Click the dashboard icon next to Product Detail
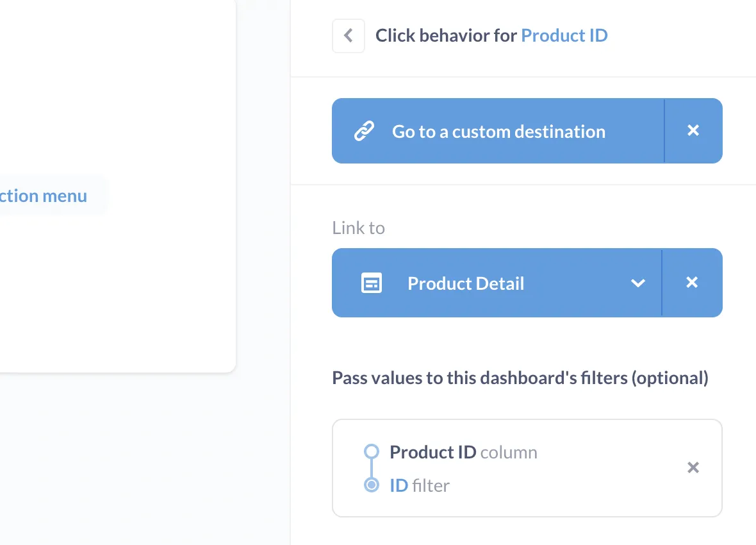This screenshot has width=756, height=545. (x=372, y=283)
